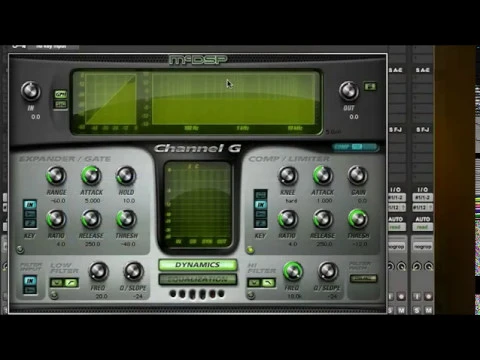480x360 pixels.
Task: Click the small button above the OUT knob
Action: [x=370, y=87]
